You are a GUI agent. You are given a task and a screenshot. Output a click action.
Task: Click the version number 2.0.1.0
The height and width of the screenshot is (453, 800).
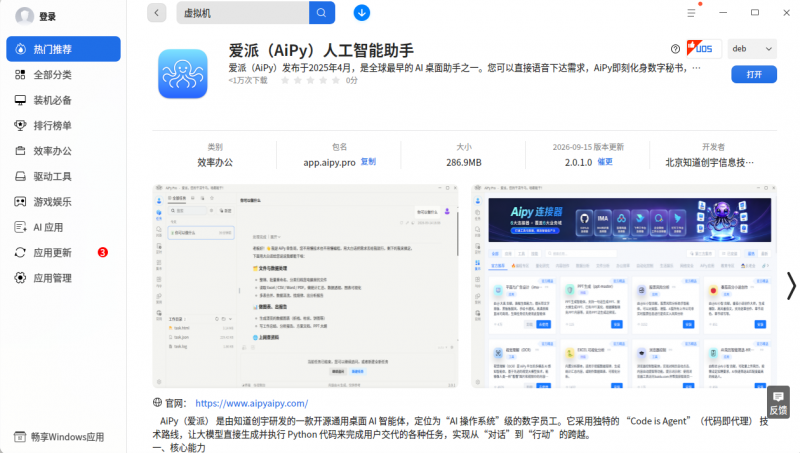point(579,163)
